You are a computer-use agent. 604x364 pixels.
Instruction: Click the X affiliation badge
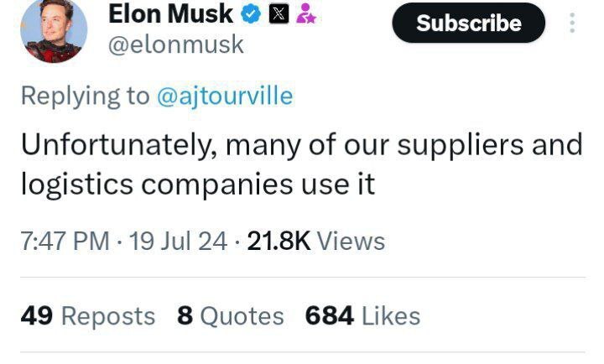[x=278, y=14]
